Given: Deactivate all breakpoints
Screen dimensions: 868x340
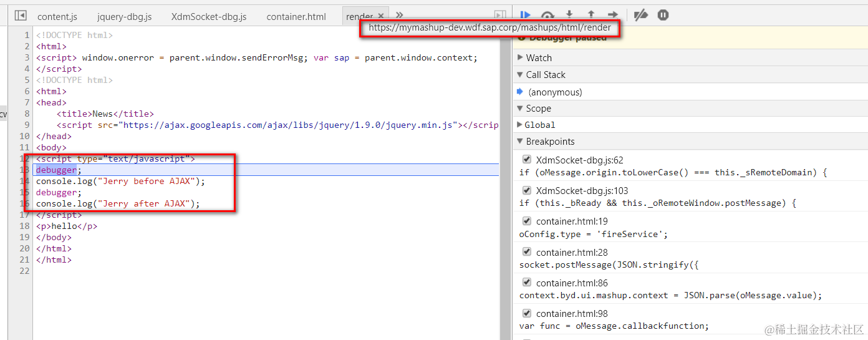Looking at the screenshot, I should (640, 15).
